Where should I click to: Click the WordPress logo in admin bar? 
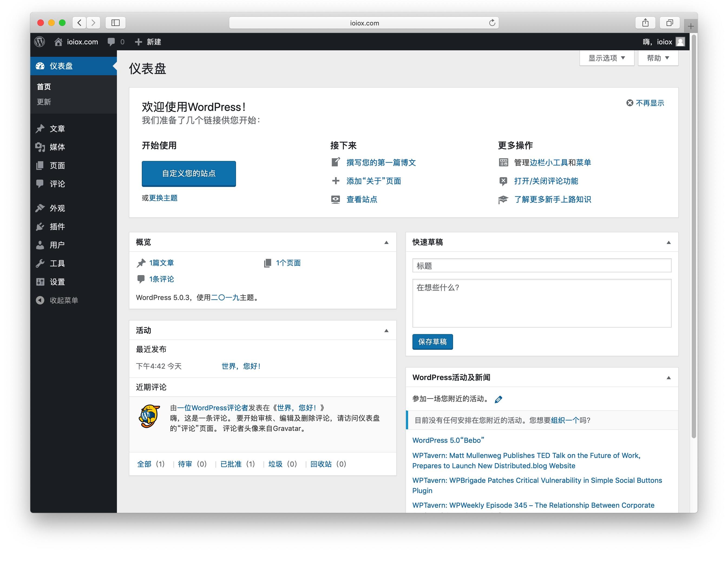pos(40,42)
